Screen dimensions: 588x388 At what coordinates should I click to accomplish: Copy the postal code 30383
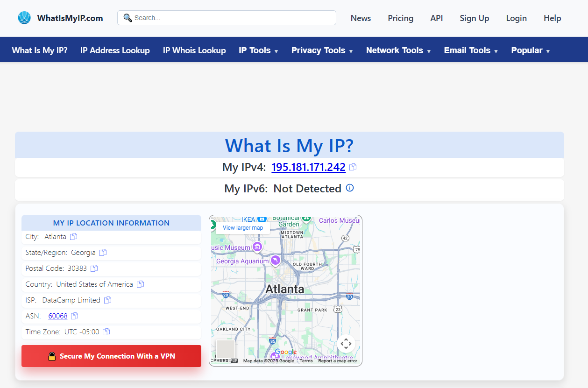point(94,268)
